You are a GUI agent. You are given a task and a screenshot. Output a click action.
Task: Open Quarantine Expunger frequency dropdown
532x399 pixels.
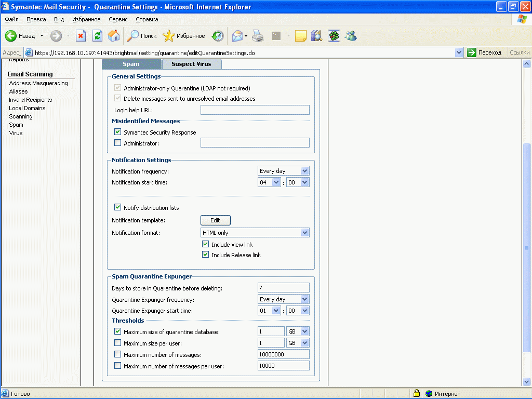[283, 299]
